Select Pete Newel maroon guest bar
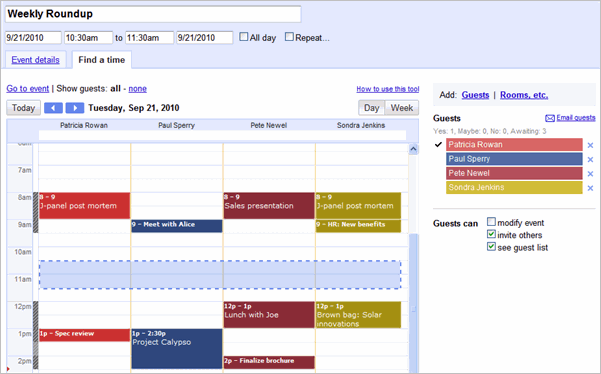This screenshot has height=374, width=601. 514,173
